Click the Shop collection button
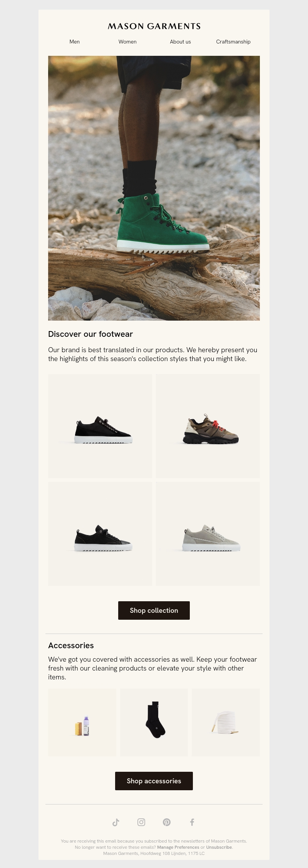This screenshot has width=308, height=868. tap(154, 610)
